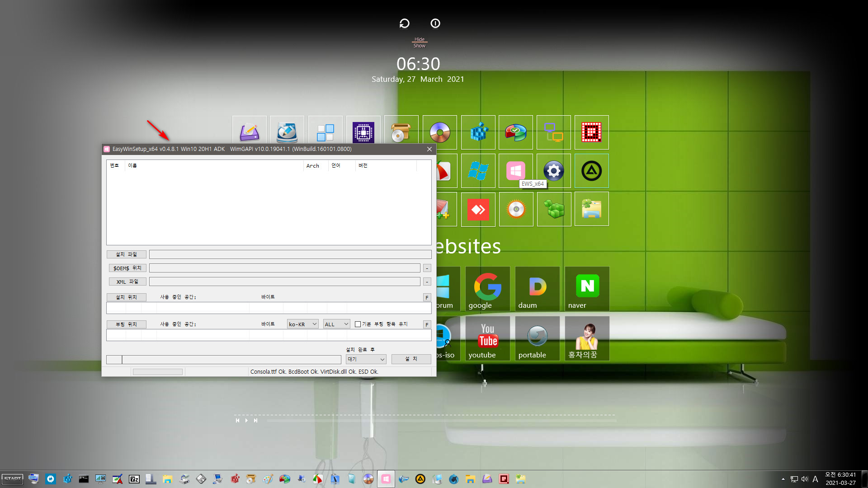868x488 pixels.
Task: Click the XML 파일 button
Action: click(x=127, y=282)
